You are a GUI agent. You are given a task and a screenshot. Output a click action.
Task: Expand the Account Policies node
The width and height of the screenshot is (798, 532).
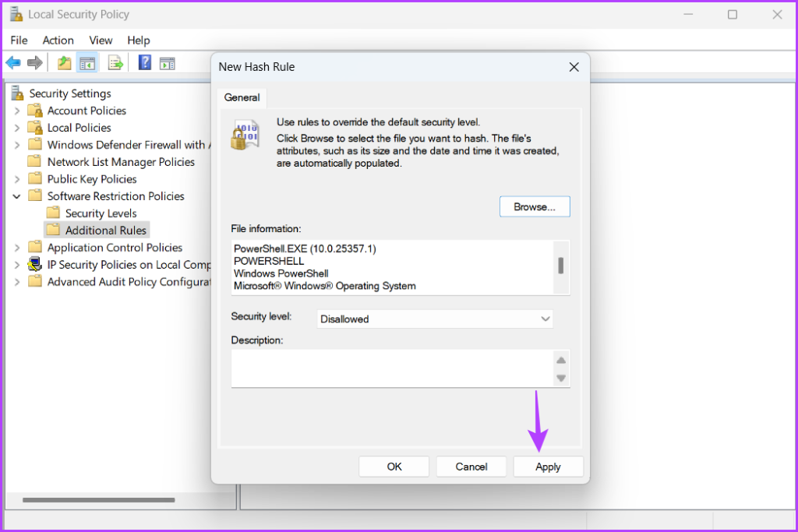point(17,111)
